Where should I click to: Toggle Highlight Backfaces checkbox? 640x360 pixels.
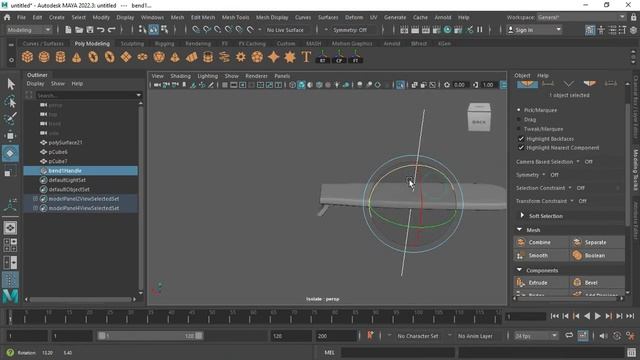521,139
